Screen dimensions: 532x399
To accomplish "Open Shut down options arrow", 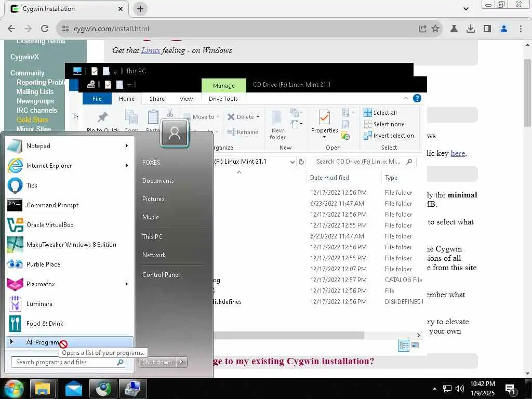I will coord(181,362).
